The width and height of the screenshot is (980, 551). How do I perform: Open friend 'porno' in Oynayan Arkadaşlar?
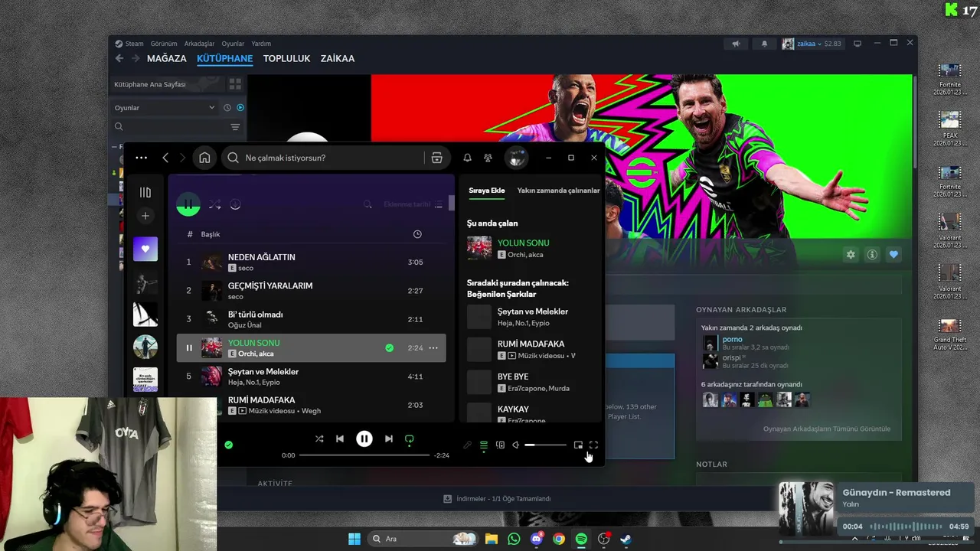pyautogui.click(x=733, y=339)
